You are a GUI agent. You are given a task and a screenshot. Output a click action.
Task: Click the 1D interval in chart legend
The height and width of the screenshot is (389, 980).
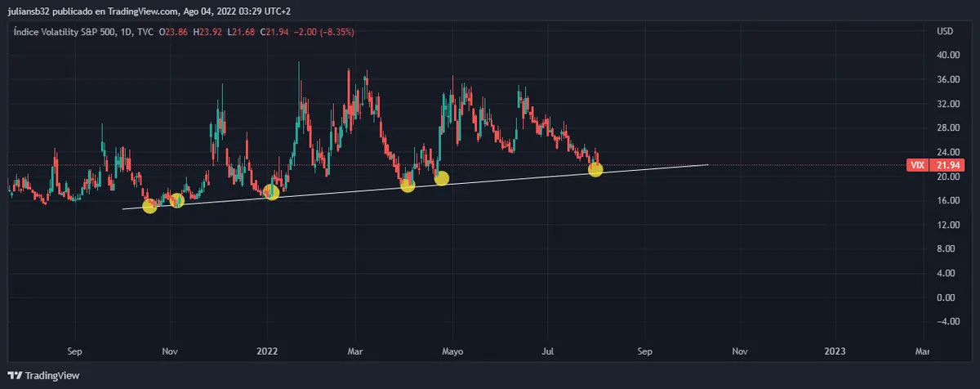pos(122,31)
